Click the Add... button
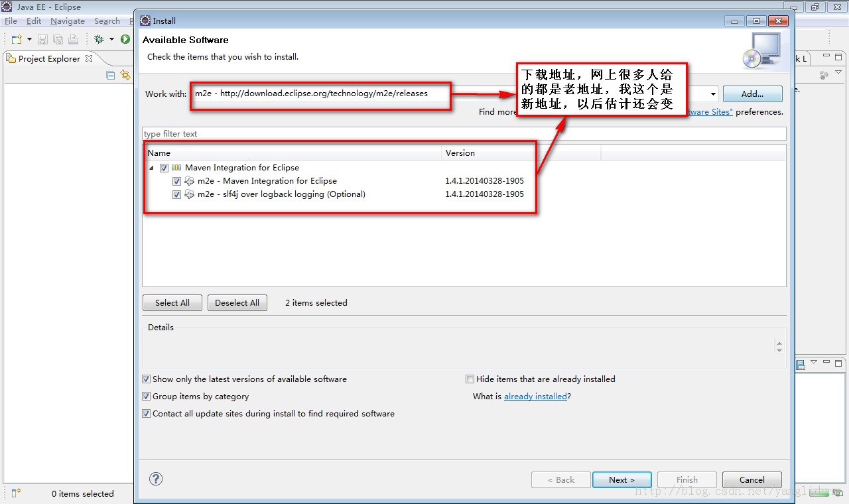 752,94
